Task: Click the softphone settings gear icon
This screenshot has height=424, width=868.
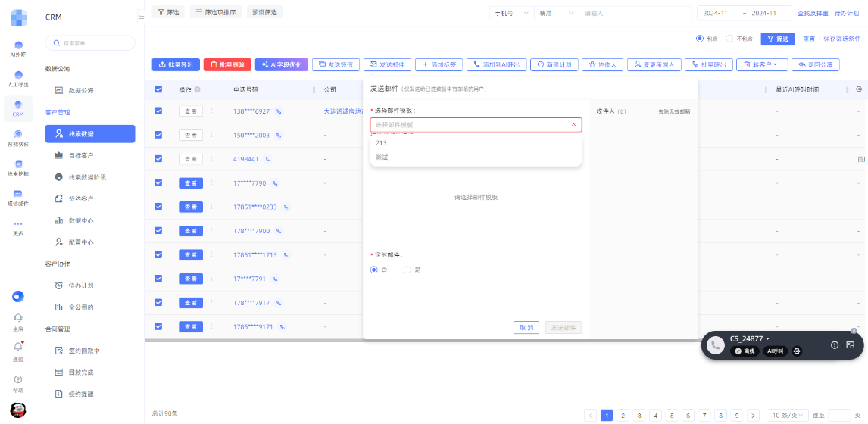Action: point(796,351)
